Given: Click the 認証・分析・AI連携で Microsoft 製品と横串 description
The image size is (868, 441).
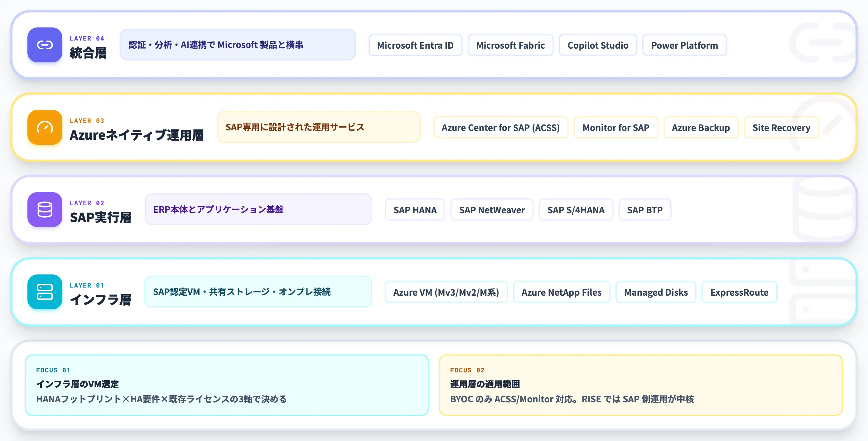Looking at the screenshot, I should pyautogui.click(x=238, y=45).
